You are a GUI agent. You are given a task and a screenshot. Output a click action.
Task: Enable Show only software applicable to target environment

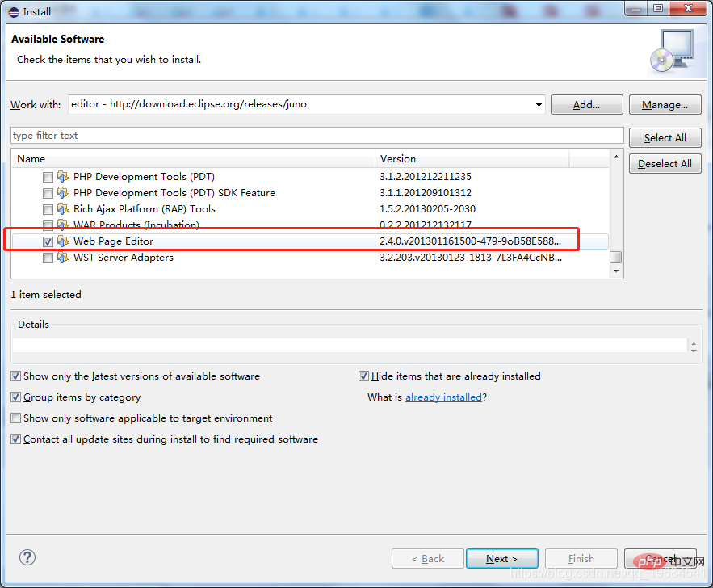coord(16,418)
